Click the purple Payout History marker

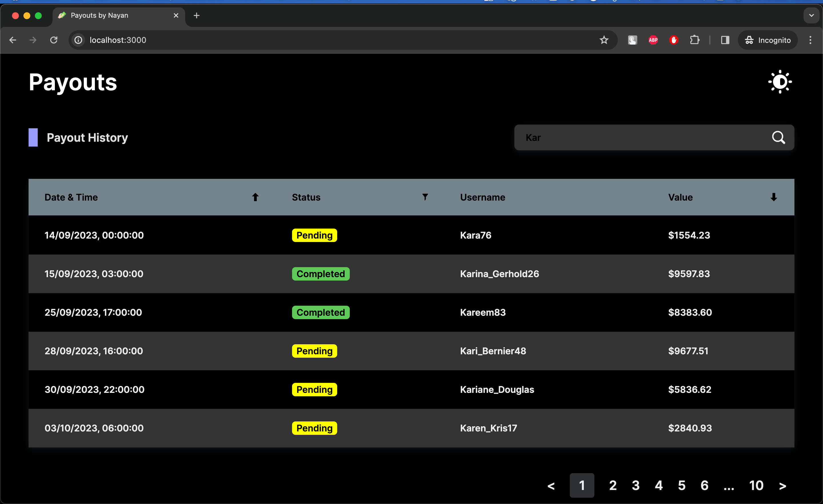click(33, 137)
